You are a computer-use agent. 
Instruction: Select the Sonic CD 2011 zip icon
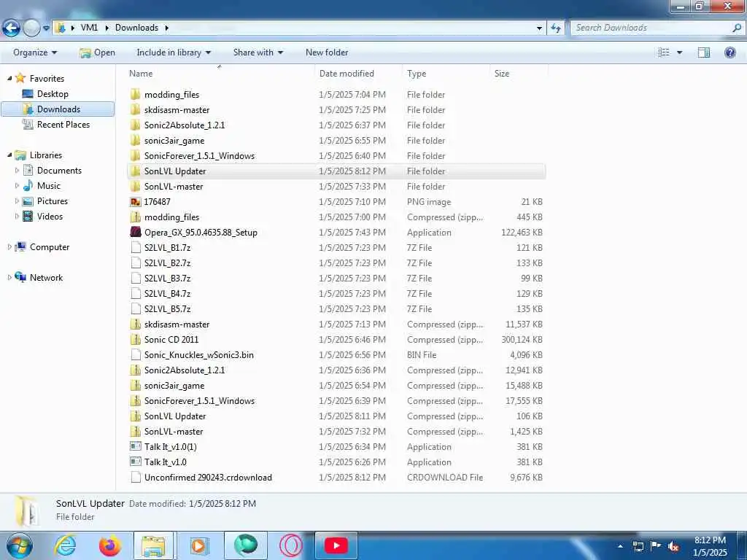pos(135,340)
